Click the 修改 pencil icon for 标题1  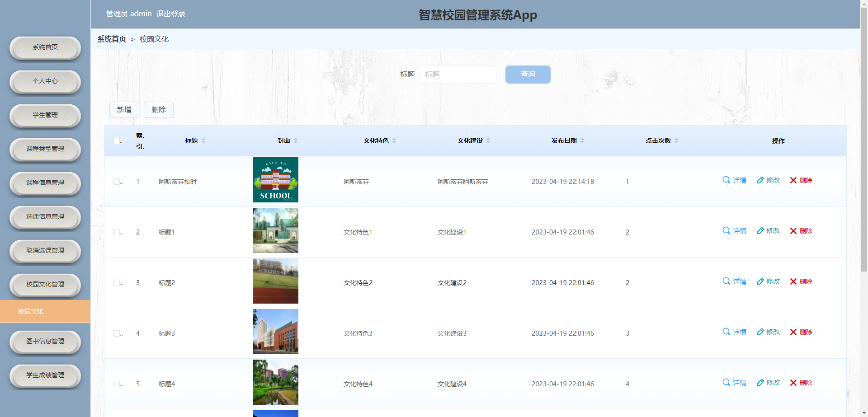click(768, 230)
